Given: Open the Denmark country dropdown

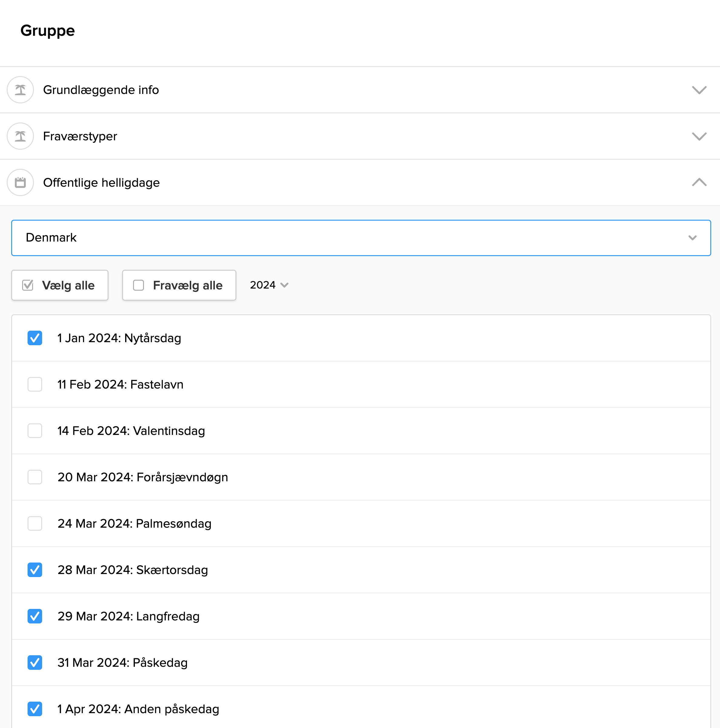Looking at the screenshot, I should click(x=361, y=238).
